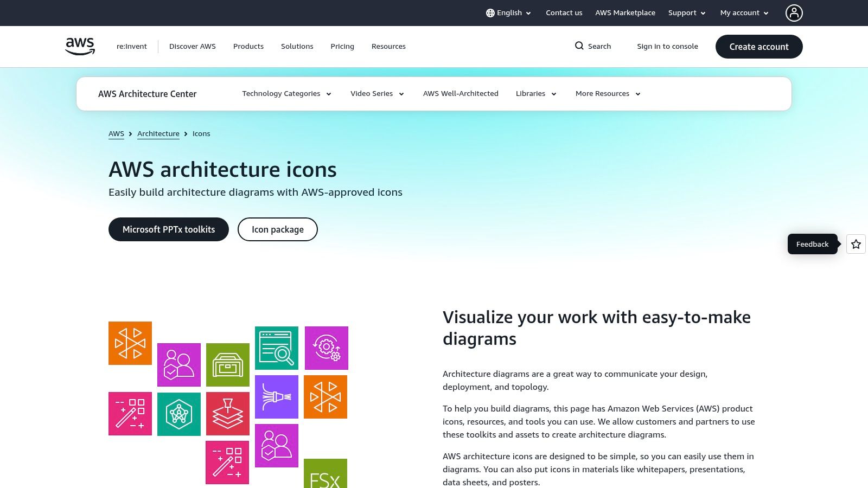Open the Search box in header
This screenshot has height=488, width=868.
click(x=593, y=46)
